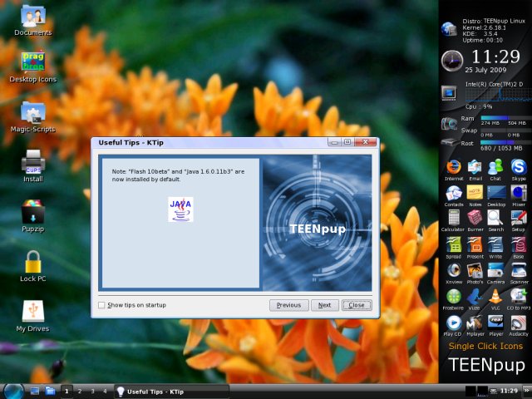Start the VLC media player
Screen dimensions: 532x399
click(496, 296)
